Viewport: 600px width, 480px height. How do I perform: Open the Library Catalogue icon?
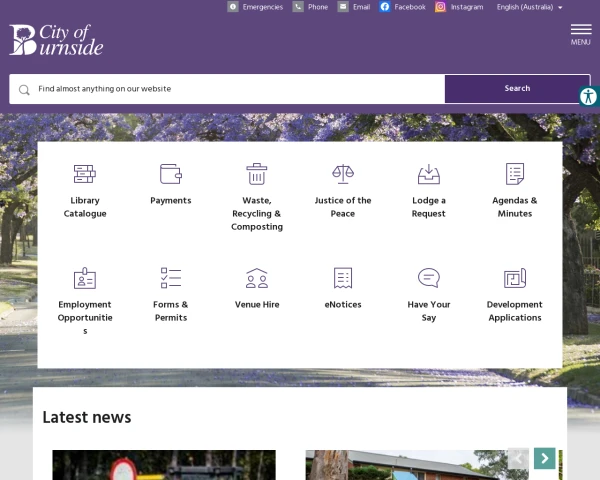(85, 174)
